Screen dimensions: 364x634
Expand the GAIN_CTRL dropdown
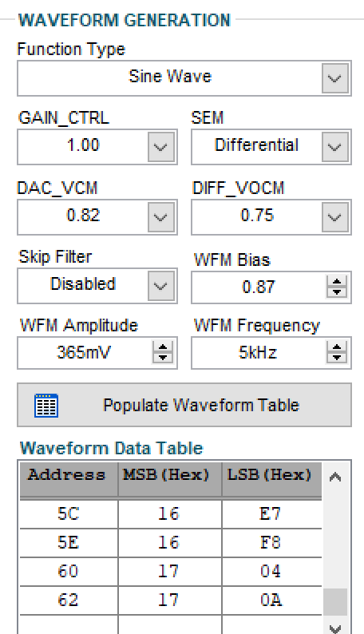click(x=160, y=147)
